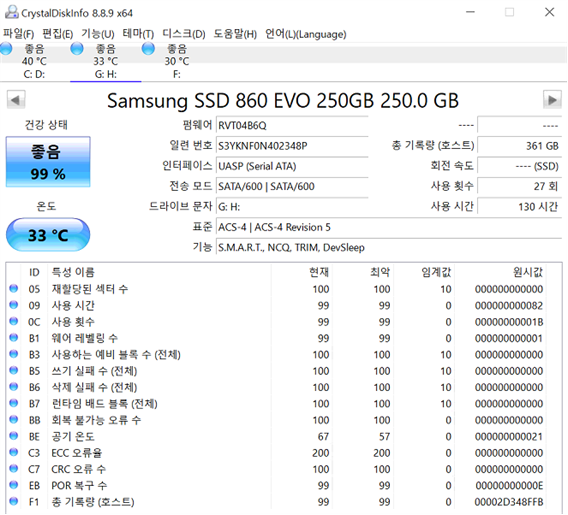Viewport: 568px width, 515px height.
Task: Click the features field S.M.A.R.T., NCQ, TRIM, DevSleep
Action: click(389, 247)
